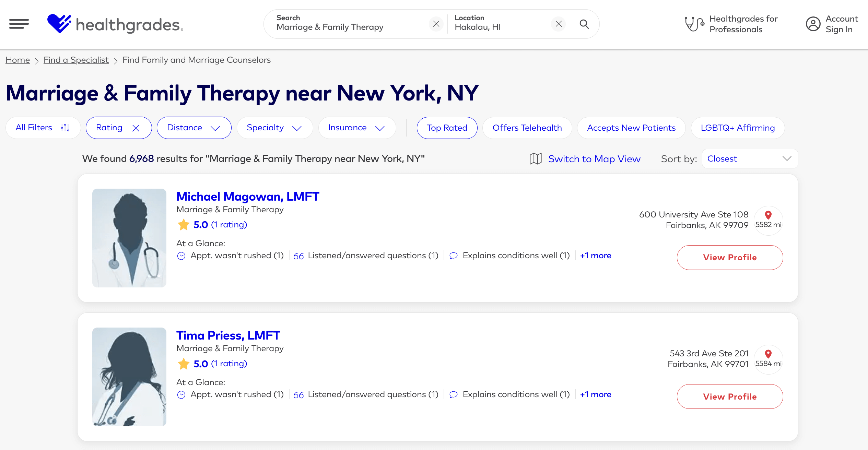The width and height of the screenshot is (868, 450).
Task: Click the sliders icon in All Filters
Action: point(65,128)
